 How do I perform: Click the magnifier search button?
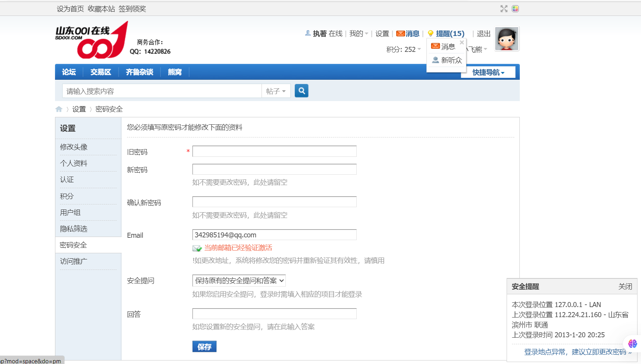301,91
